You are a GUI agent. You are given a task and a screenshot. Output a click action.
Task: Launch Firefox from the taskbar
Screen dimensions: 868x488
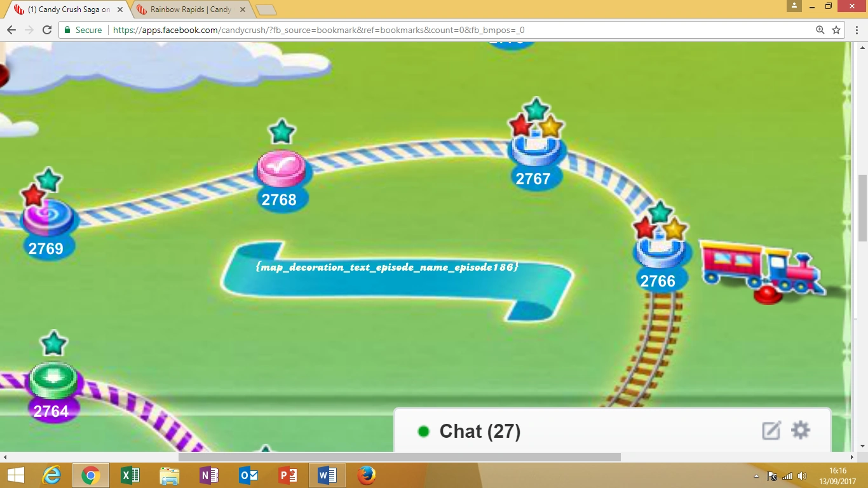click(x=366, y=475)
